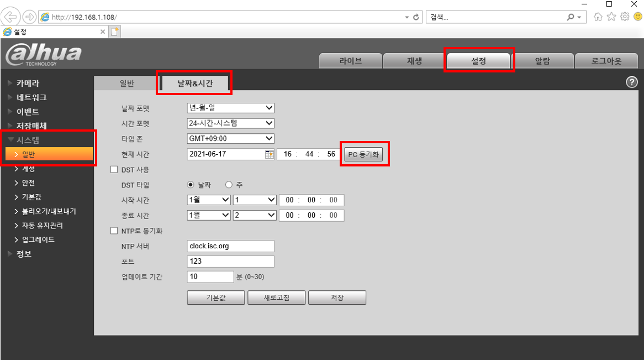Viewport: 644px width, 360px height.
Task: Enable the NTP로 동기화 checkbox
Action: tap(114, 231)
